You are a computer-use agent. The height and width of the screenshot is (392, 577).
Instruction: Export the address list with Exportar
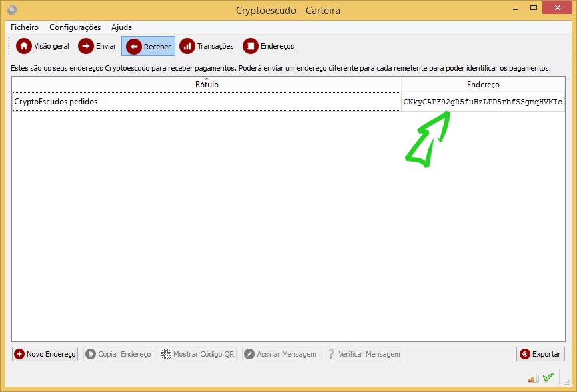coord(540,354)
